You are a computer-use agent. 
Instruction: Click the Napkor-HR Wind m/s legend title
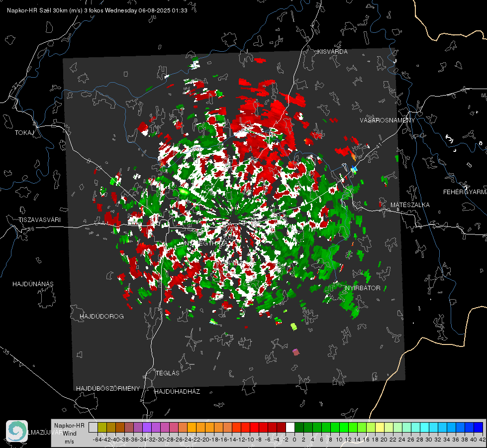pos(69,434)
